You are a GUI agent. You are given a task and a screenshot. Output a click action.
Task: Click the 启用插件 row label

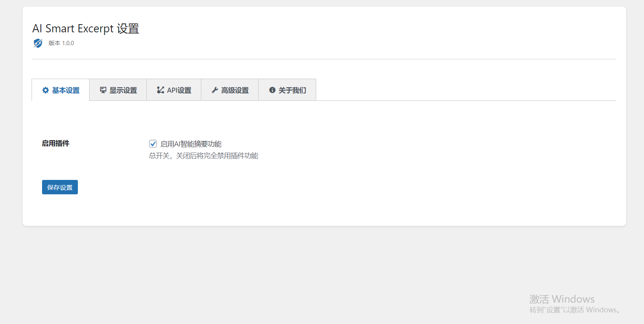click(56, 143)
